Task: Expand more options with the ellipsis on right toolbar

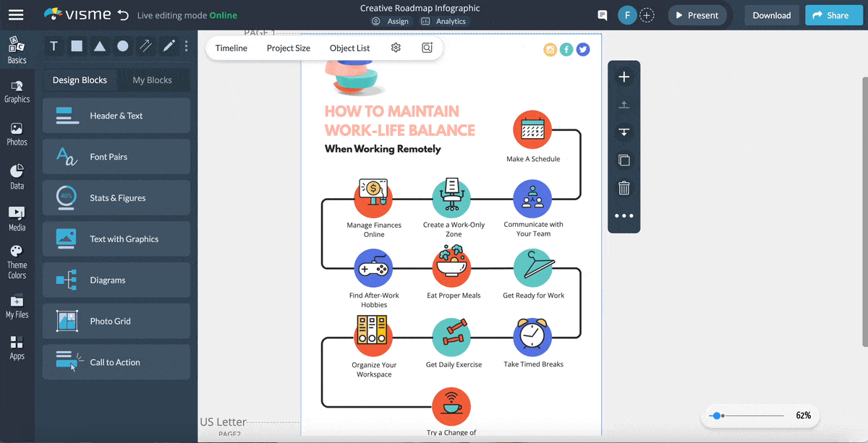Action: click(624, 215)
